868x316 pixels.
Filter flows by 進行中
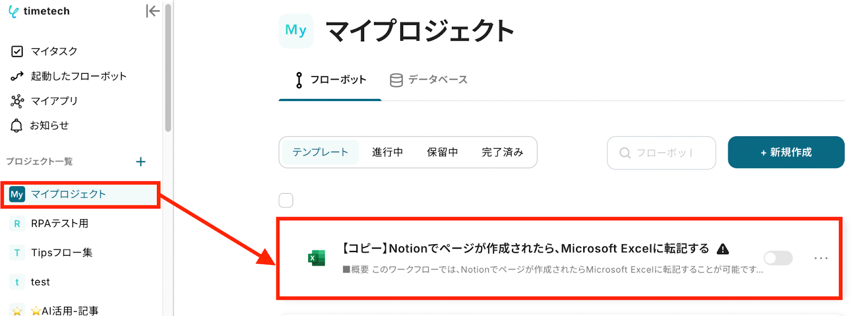point(387,153)
